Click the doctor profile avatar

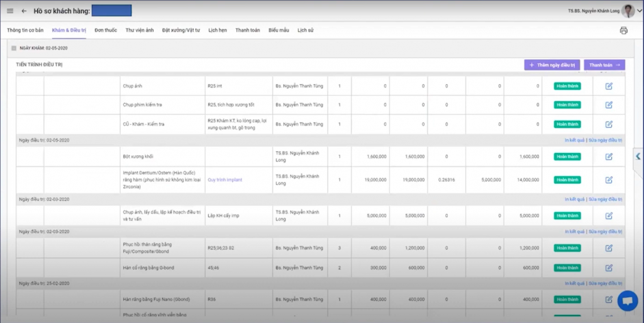click(x=628, y=11)
